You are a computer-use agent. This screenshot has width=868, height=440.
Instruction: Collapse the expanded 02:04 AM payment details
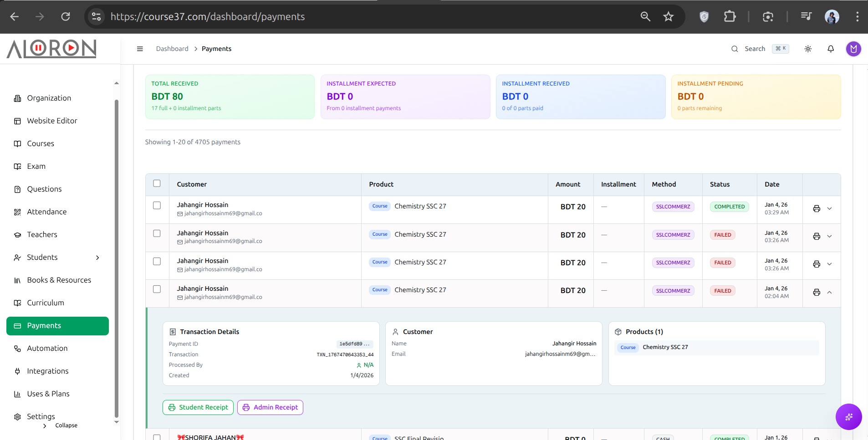(x=829, y=292)
